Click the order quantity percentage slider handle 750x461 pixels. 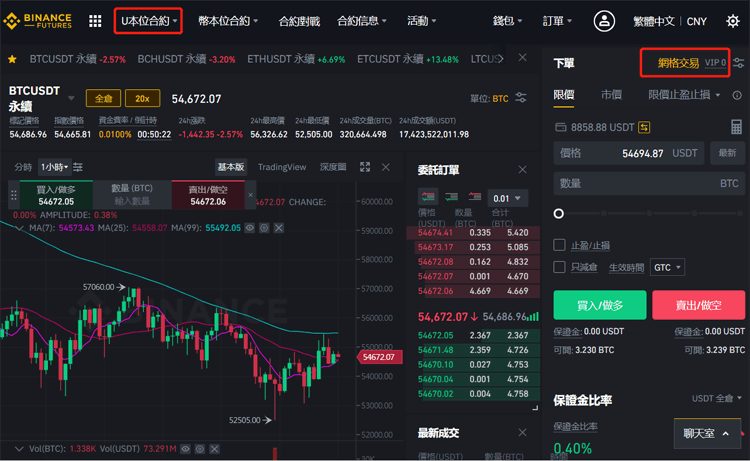(558, 213)
